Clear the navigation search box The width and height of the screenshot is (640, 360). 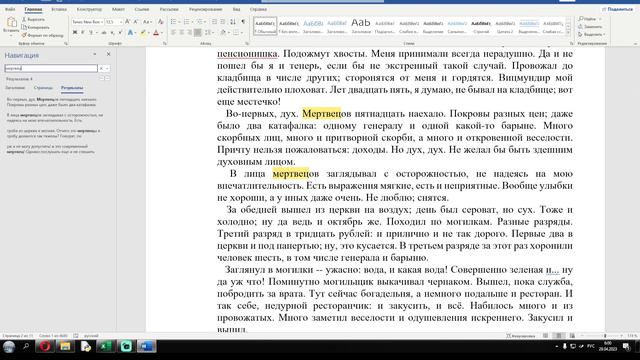coord(101,69)
